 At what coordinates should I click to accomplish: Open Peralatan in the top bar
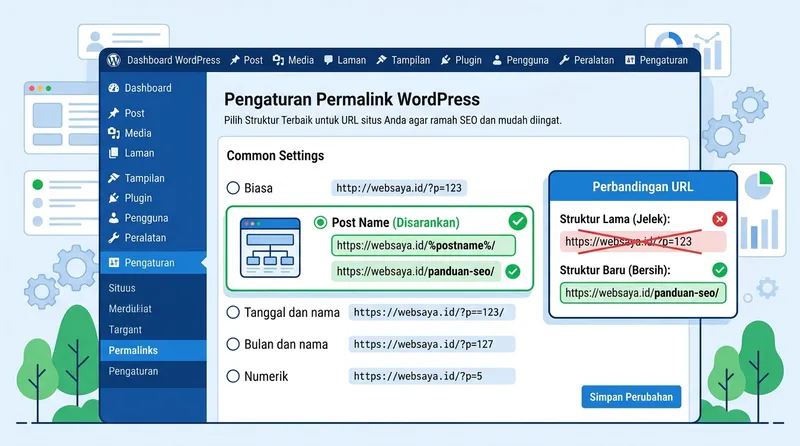594,60
